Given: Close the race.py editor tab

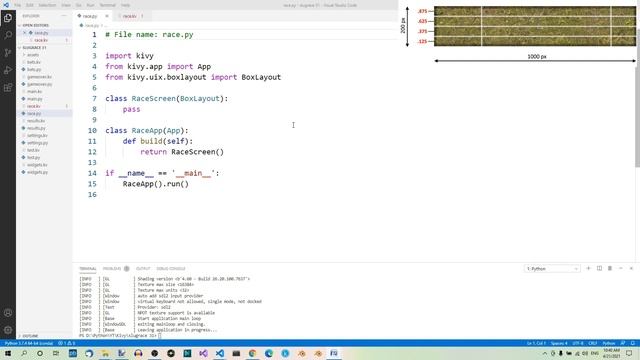Looking at the screenshot, I should coord(107,16).
